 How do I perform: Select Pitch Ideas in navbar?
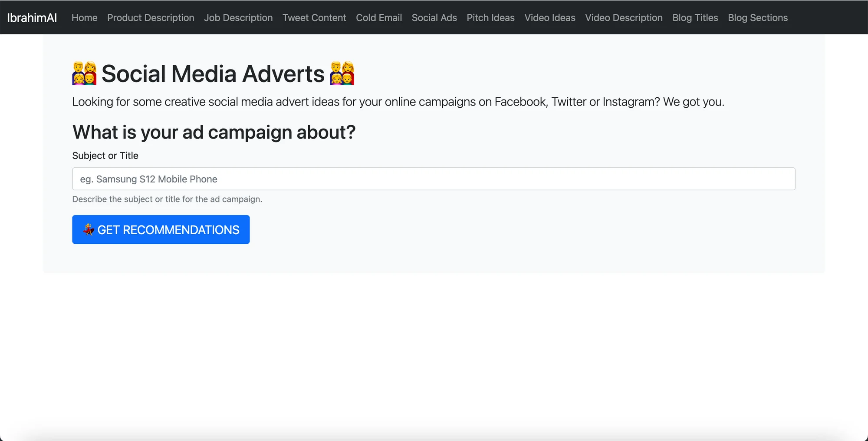click(490, 18)
